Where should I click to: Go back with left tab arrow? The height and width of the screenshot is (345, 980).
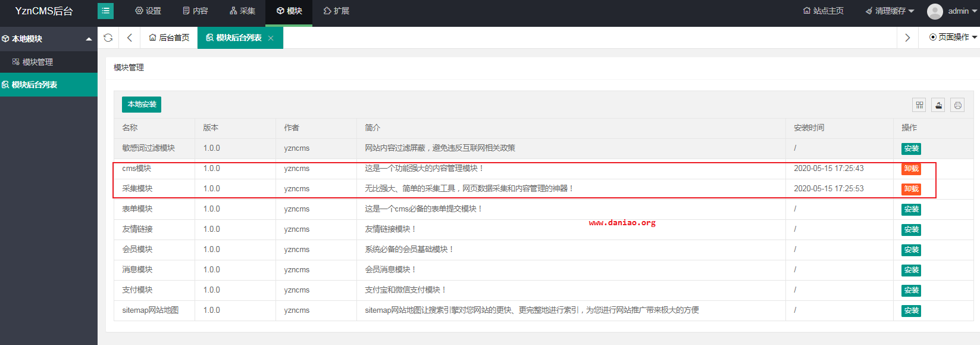[x=130, y=38]
